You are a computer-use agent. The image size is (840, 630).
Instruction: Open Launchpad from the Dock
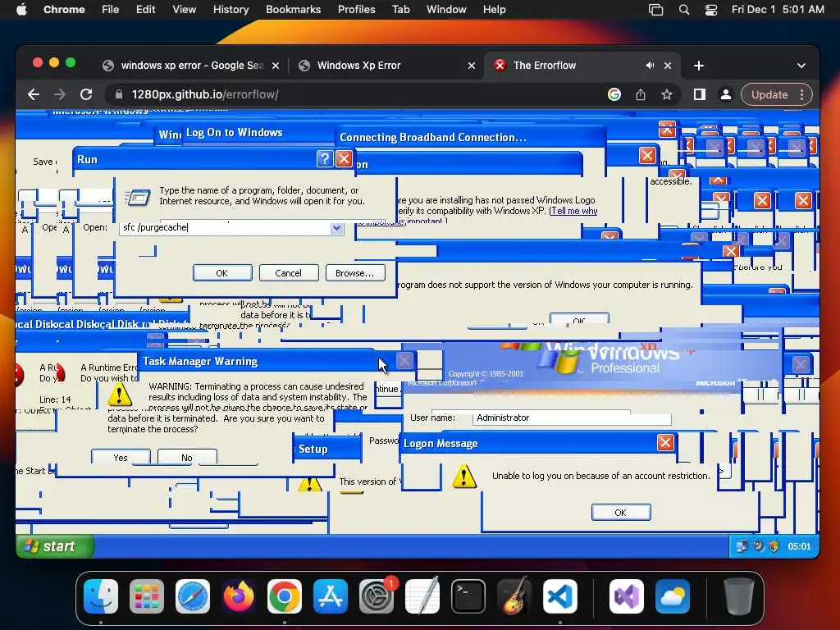[x=146, y=596]
